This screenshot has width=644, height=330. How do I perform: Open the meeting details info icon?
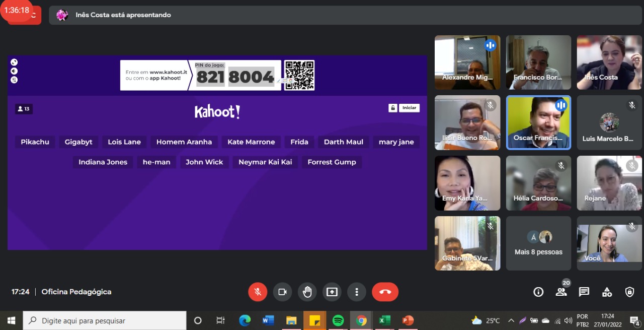tap(538, 292)
